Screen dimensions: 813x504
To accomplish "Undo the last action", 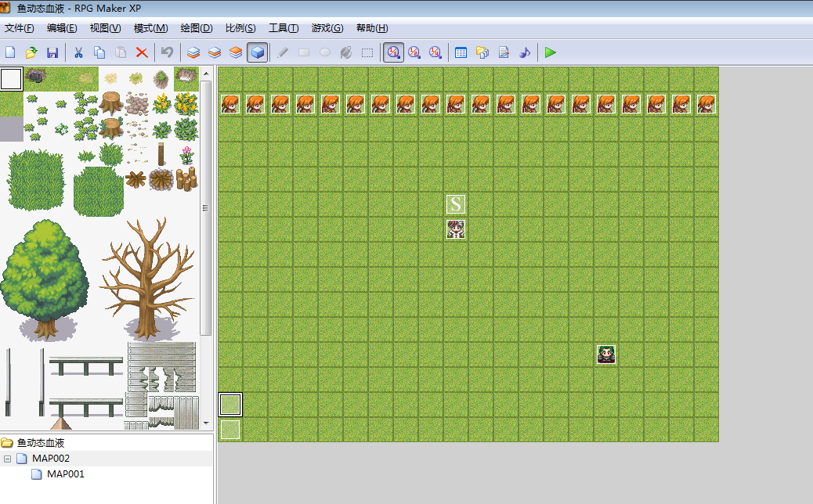I will coord(167,52).
